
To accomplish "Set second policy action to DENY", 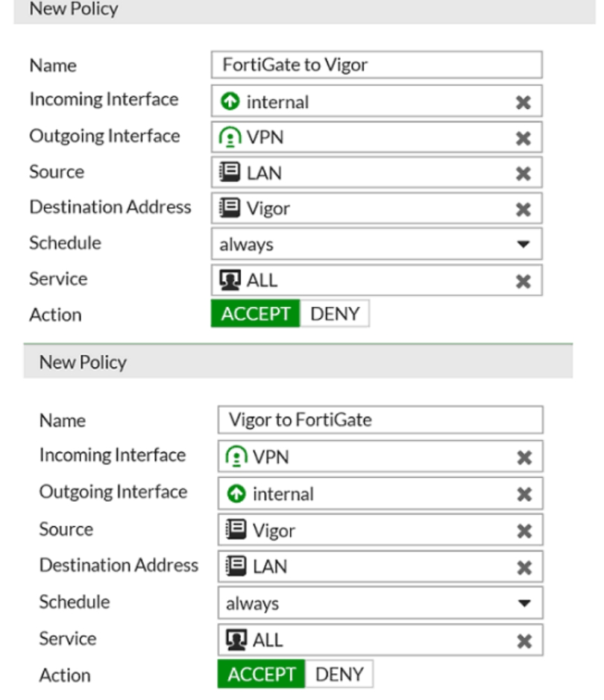I will click(x=339, y=674).
